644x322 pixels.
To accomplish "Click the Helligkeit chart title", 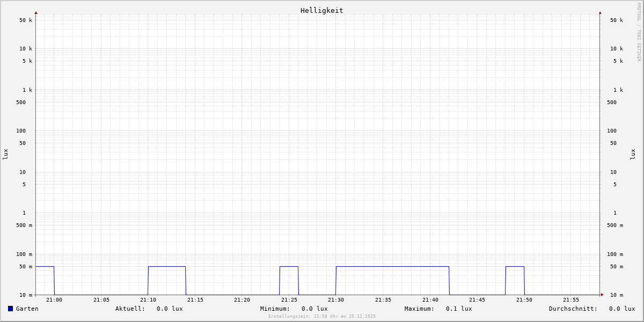I will [322, 10].
